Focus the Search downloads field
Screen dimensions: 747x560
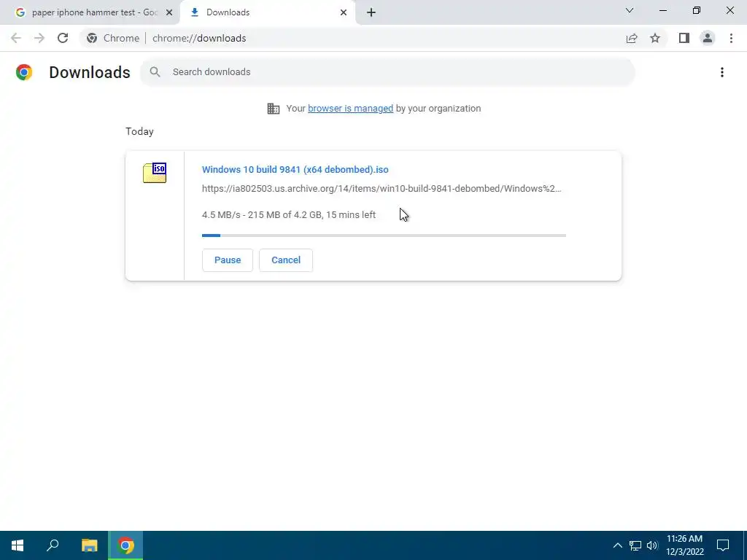pos(387,72)
